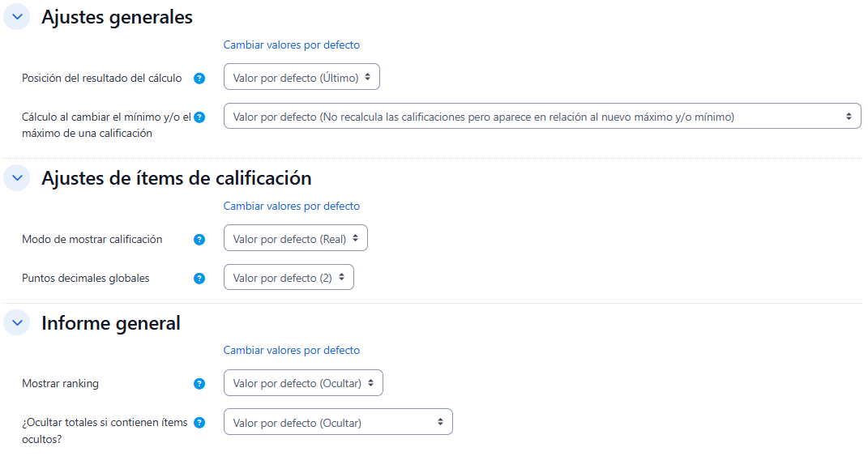Image resolution: width=868 pixels, height=456 pixels.
Task: Click Cambiar valores por defecto under Ajustes generales
Action: coord(291,45)
